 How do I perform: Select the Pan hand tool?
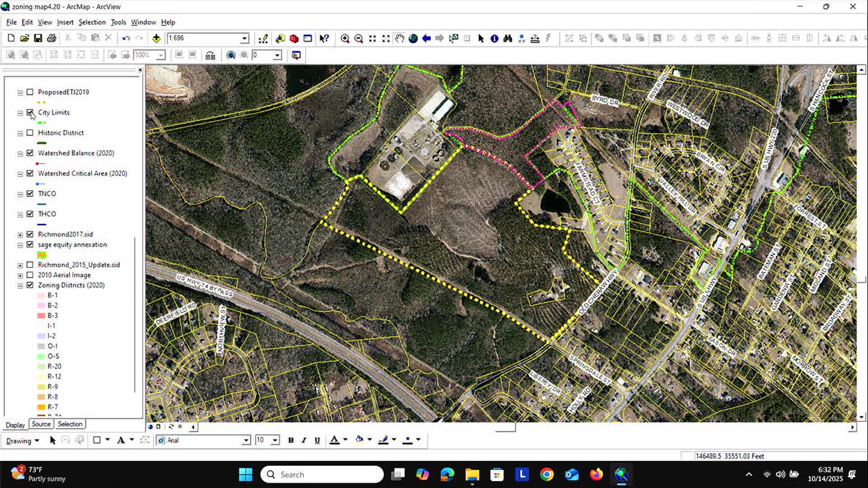pyautogui.click(x=399, y=38)
